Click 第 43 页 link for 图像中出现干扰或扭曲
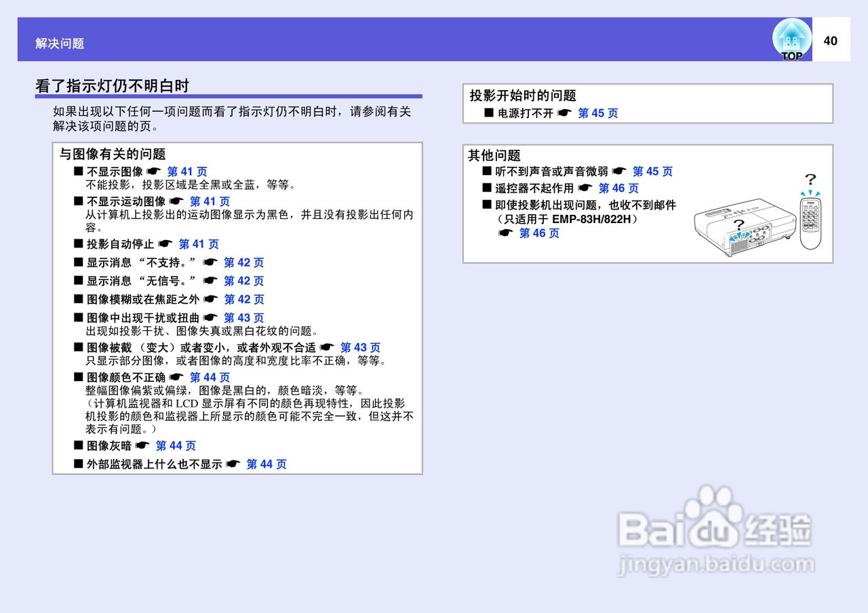Screen dimensions: 868x613 point(245,317)
